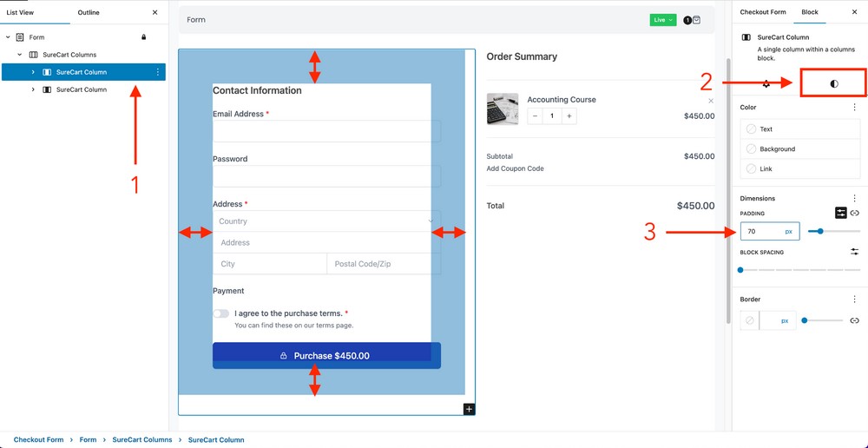Image resolution: width=868 pixels, height=448 pixels.
Task: Set the Text color
Action: pyautogui.click(x=800, y=129)
